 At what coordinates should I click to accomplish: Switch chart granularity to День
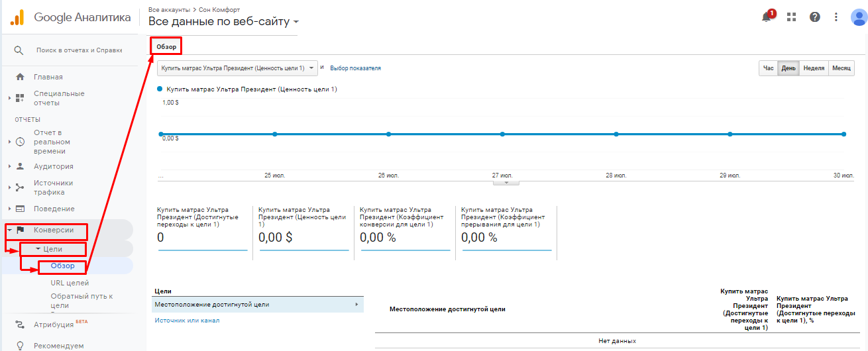[788, 68]
